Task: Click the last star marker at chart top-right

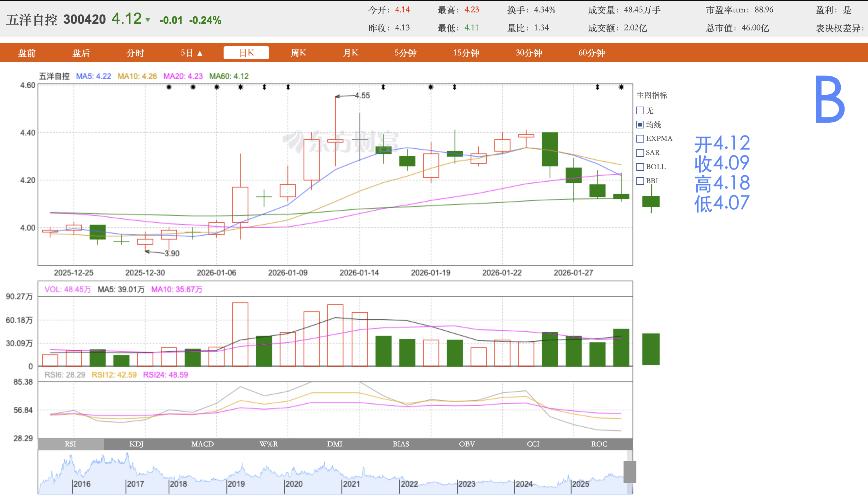Action: point(621,87)
